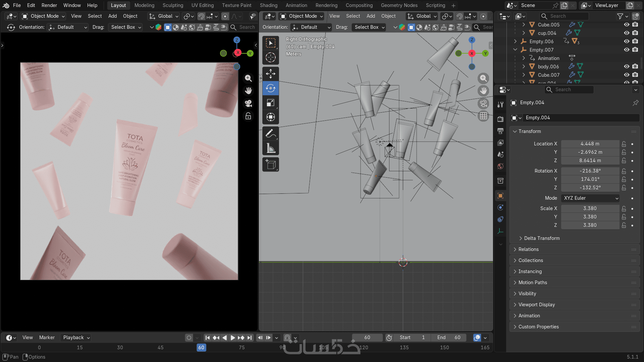
Task: Switch to the UV Editing workspace tab
Action: [x=202, y=5]
